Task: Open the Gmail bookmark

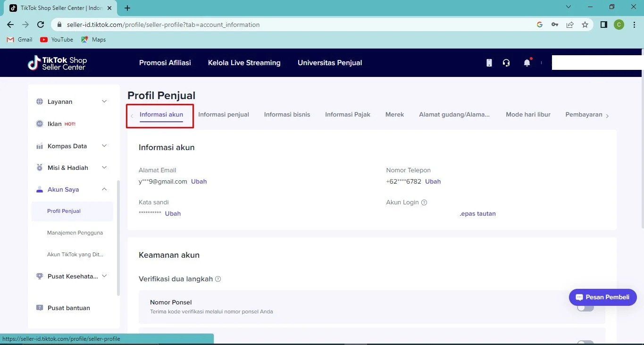Action: coord(20,40)
